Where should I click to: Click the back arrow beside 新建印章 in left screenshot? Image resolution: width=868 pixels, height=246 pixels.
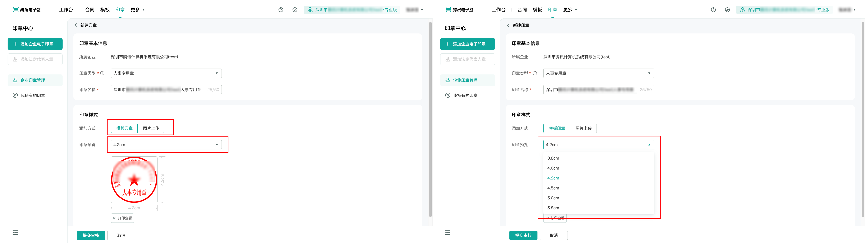tap(76, 25)
